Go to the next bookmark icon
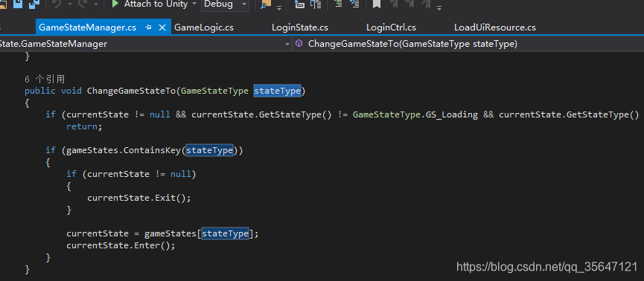This screenshot has width=644, height=281. 410,4
